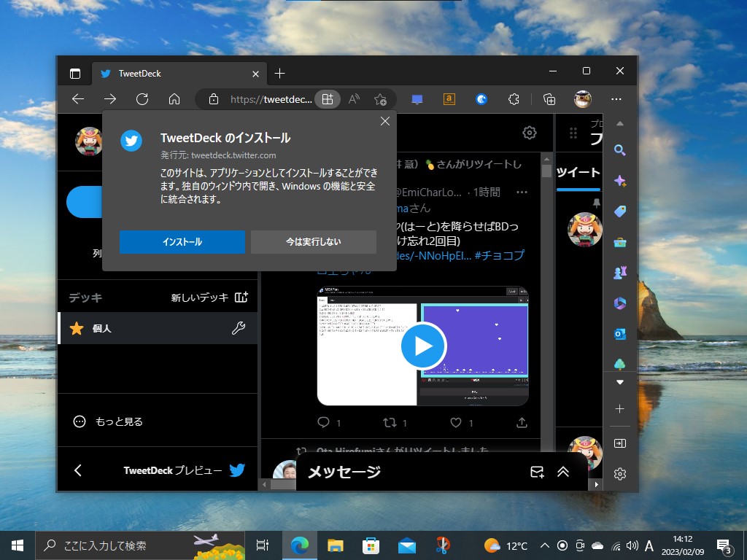Image resolution: width=747 pixels, height=560 pixels.
Task: Expand the sidebar with the down chevron
Action: [x=620, y=381]
